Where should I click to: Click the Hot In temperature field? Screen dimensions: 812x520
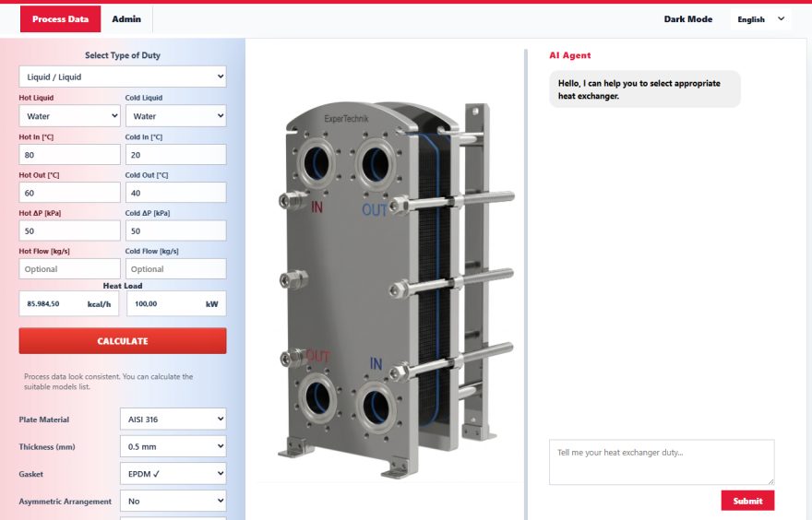[x=69, y=155]
